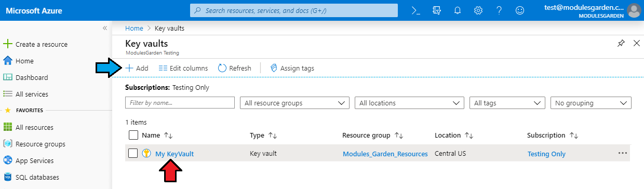644x189 pixels.
Task: Click the Dashboard icon in sidebar
Action: coord(8,77)
